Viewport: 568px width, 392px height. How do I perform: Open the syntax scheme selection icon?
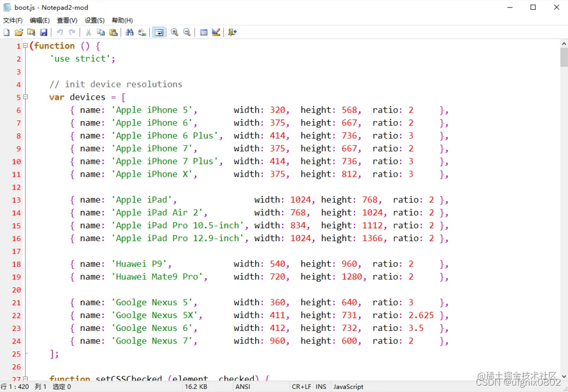click(x=203, y=33)
